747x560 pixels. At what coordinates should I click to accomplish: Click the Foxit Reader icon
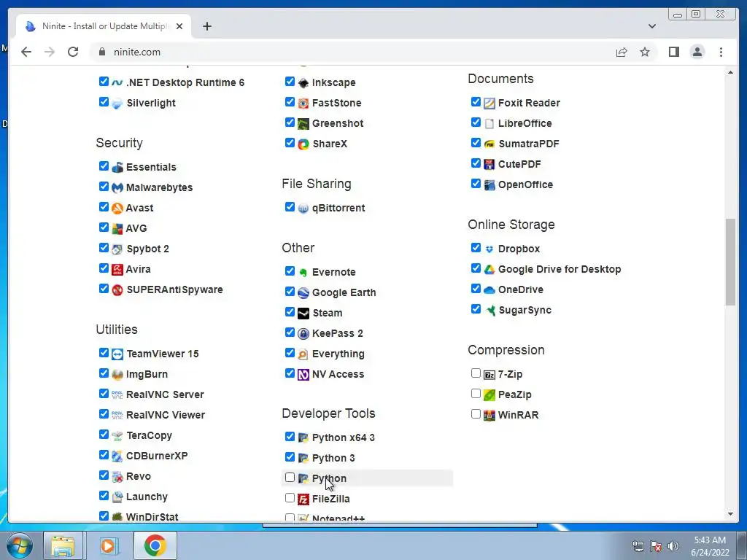489,104
